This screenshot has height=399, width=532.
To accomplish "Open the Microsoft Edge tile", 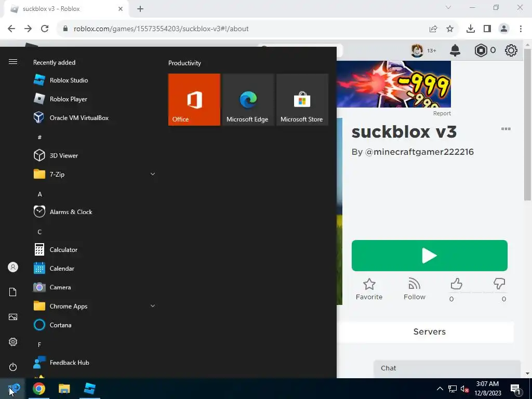I will pyautogui.click(x=248, y=99).
